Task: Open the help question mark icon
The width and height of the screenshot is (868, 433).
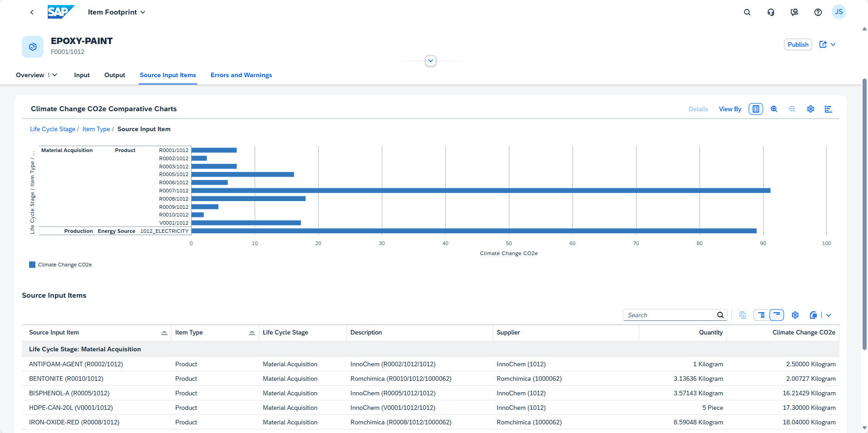Action: click(x=818, y=12)
